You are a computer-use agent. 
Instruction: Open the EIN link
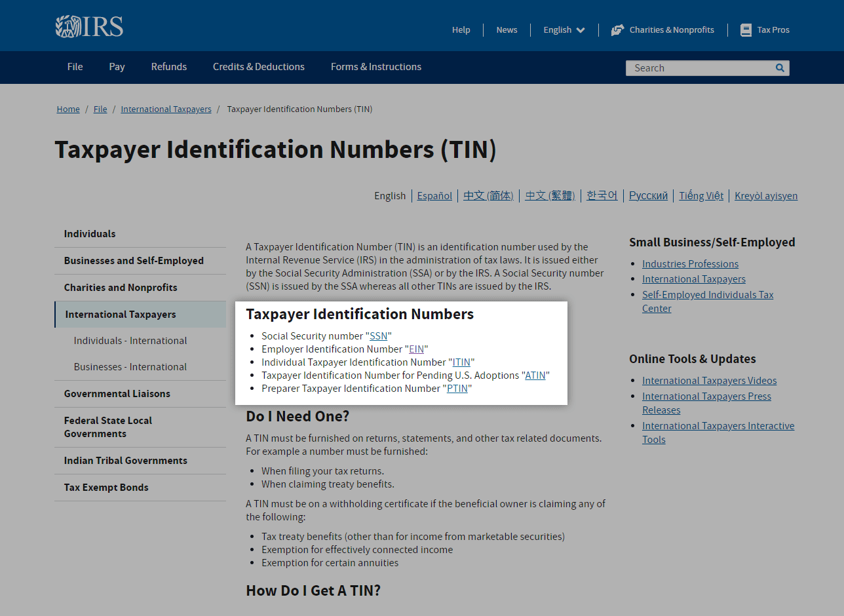tap(416, 349)
